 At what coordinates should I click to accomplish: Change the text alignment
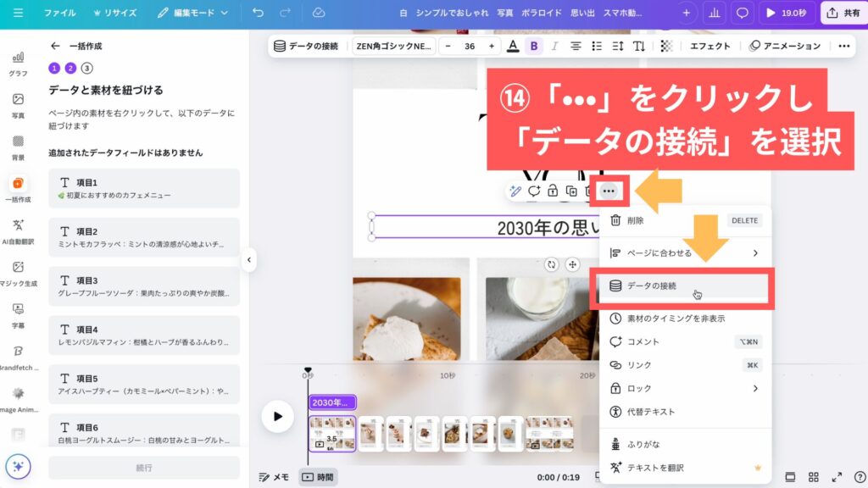(x=576, y=47)
